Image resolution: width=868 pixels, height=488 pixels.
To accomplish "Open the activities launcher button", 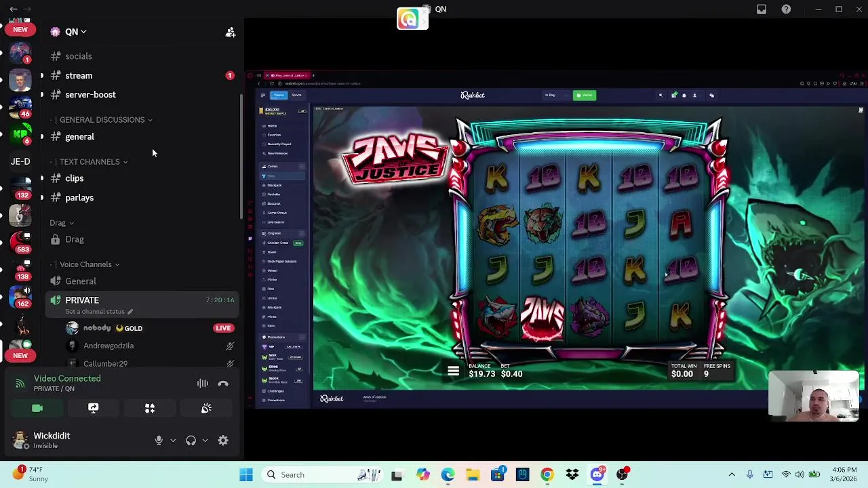I will point(150,408).
